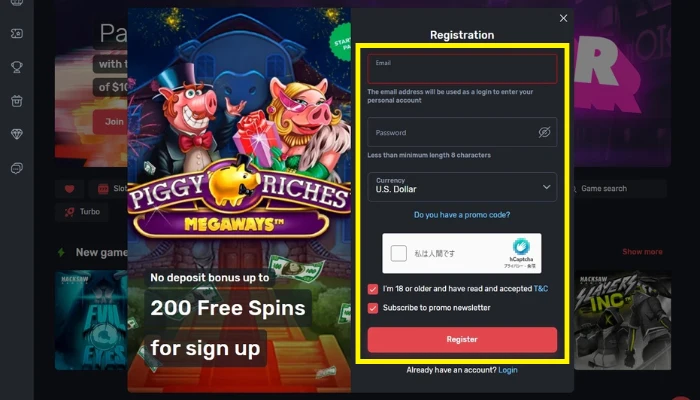Uncheck the 18 or older T&C checkbox

pyautogui.click(x=373, y=289)
